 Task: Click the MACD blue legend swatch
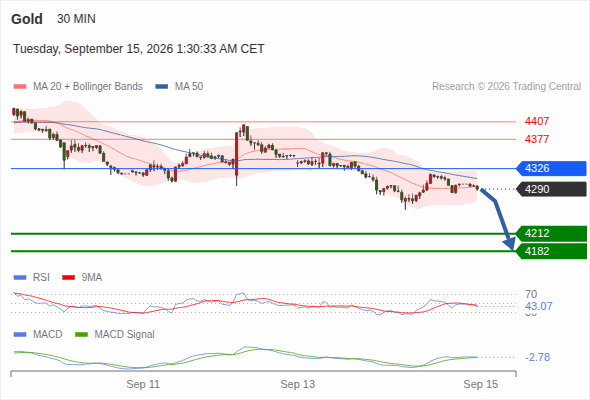pyautogui.click(x=20, y=335)
